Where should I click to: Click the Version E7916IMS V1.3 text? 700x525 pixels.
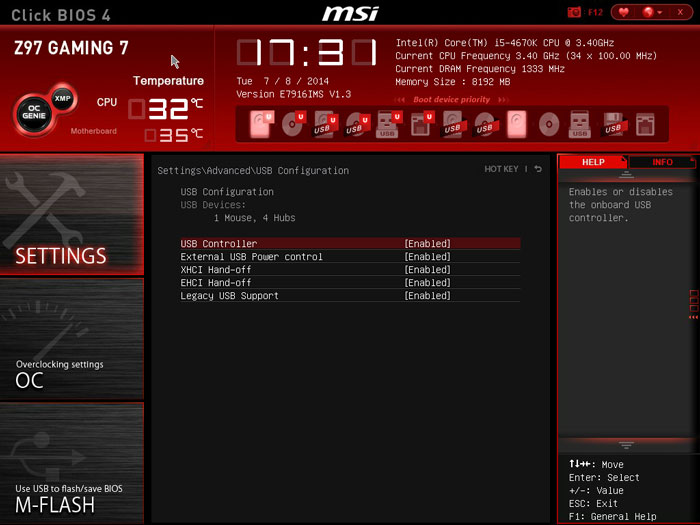(293, 94)
